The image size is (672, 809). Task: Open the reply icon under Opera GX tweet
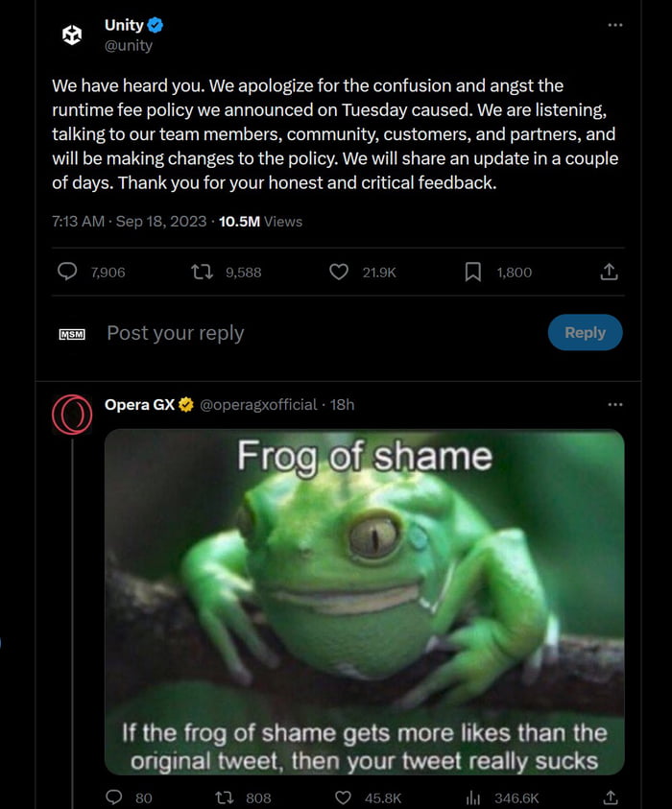113,797
